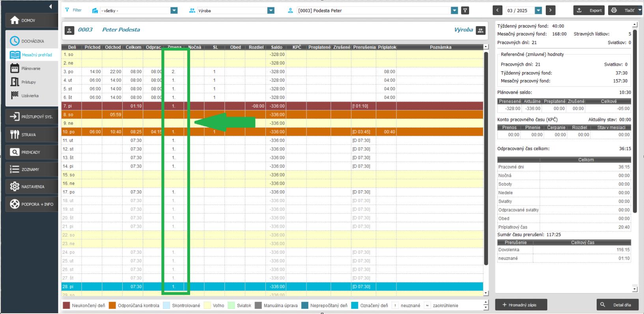Image resolution: width=644 pixels, height=314 pixels.
Task: Click the group icon next to Výroba heading
Action: point(480,30)
